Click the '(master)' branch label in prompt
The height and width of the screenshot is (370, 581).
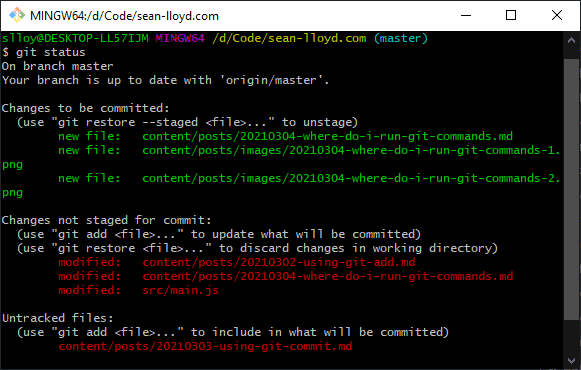[401, 38]
